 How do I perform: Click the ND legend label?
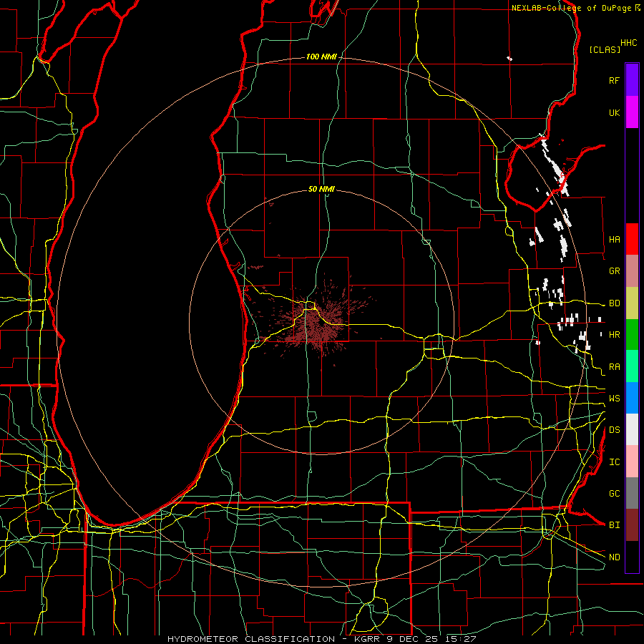click(x=614, y=557)
